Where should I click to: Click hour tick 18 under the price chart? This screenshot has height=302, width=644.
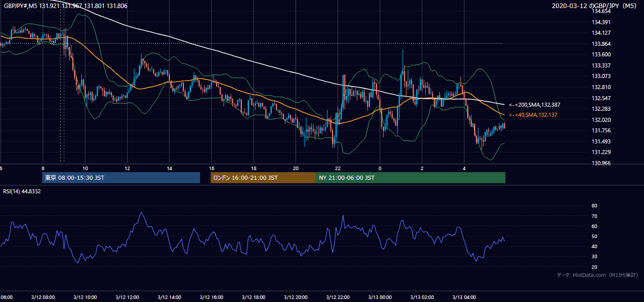(253, 168)
